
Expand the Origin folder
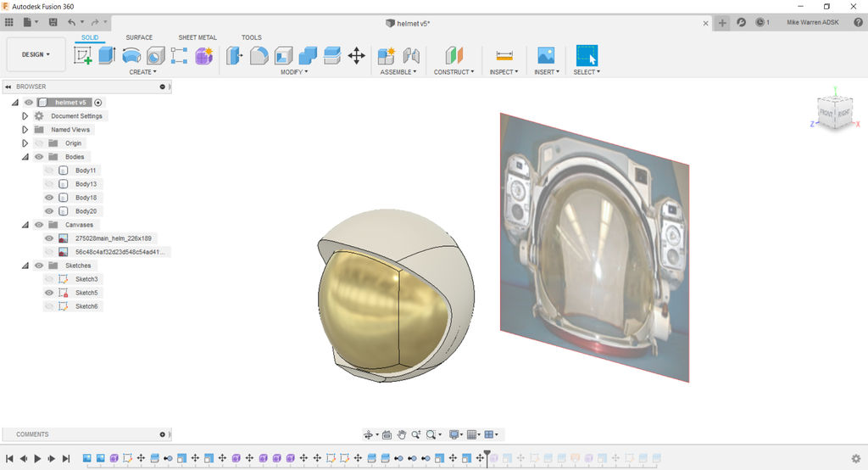coord(25,143)
